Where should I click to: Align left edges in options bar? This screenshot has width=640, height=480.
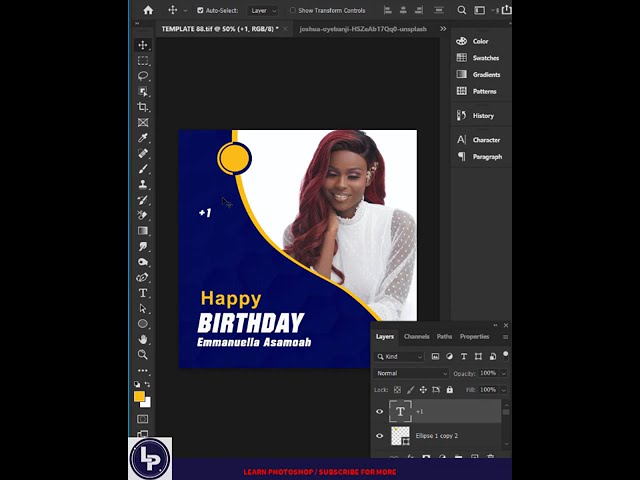[388, 10]
